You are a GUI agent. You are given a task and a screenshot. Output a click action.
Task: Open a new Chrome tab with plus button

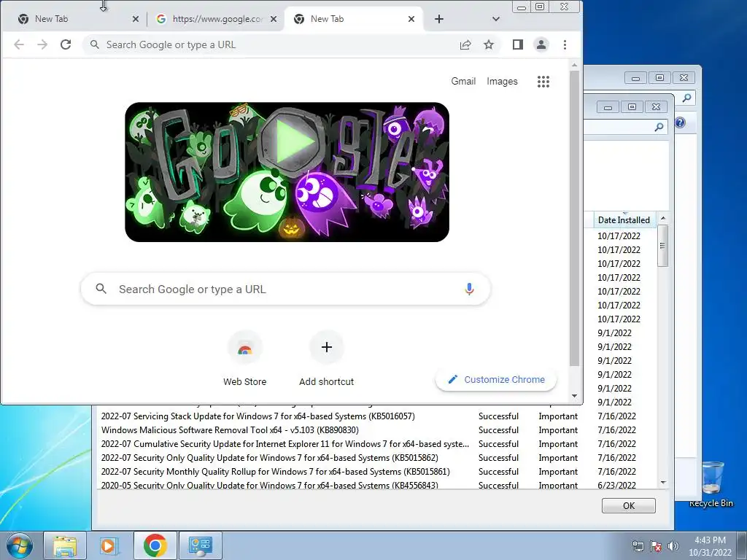[x=439, y=19]
